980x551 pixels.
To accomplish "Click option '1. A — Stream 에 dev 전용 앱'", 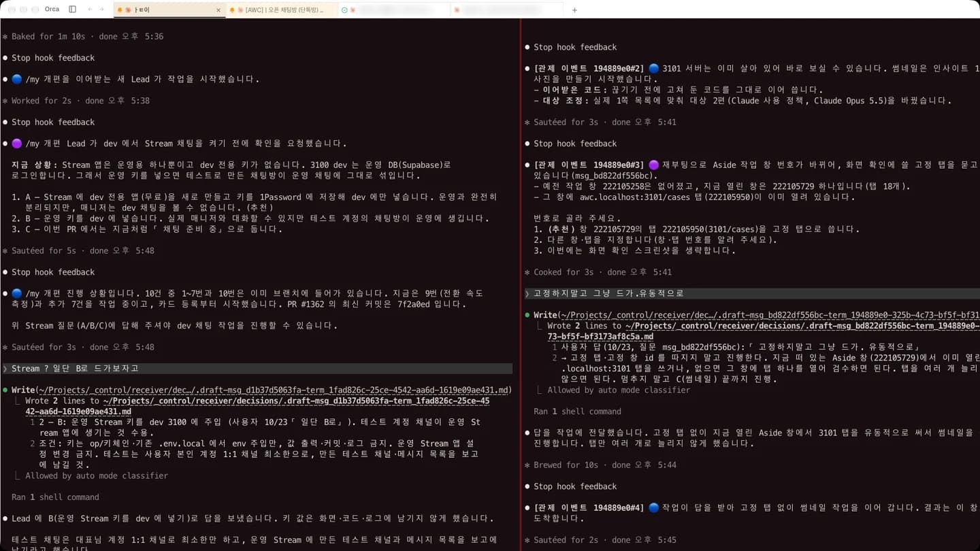I will tap(255, 202).
